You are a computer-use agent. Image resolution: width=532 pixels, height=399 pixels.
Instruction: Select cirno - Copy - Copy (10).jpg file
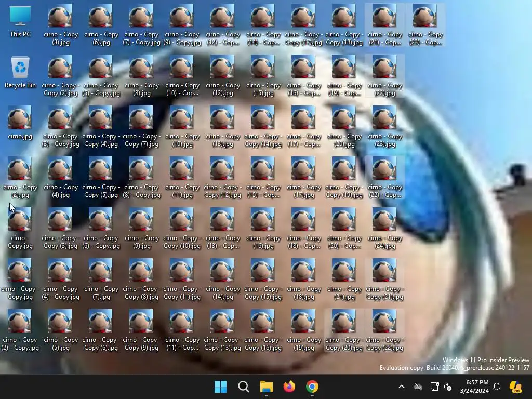pos(182,228)
